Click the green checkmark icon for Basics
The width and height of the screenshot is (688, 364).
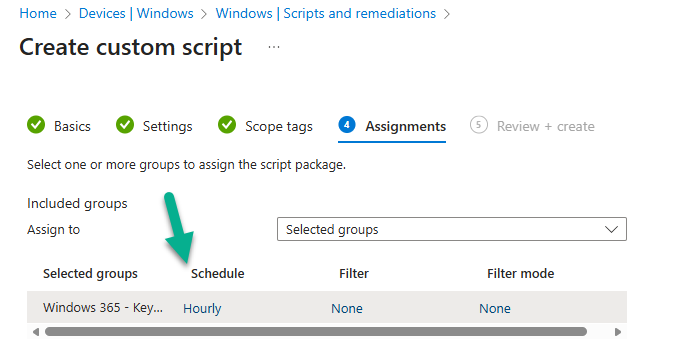(x=36, y=125)
